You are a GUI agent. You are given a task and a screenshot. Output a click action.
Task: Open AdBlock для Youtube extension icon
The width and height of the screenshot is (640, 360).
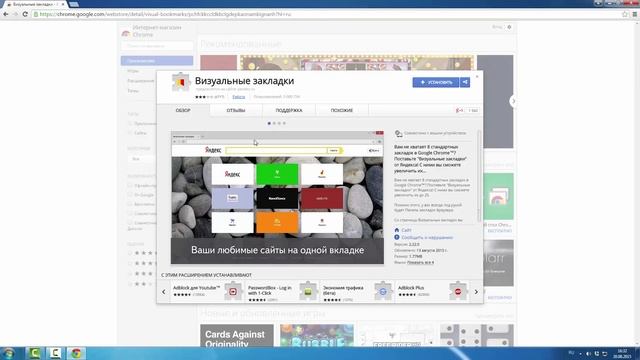pos(233,291)
